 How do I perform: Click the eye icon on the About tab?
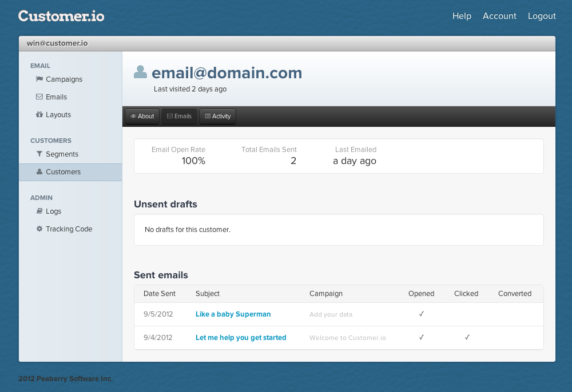[133, 116]
